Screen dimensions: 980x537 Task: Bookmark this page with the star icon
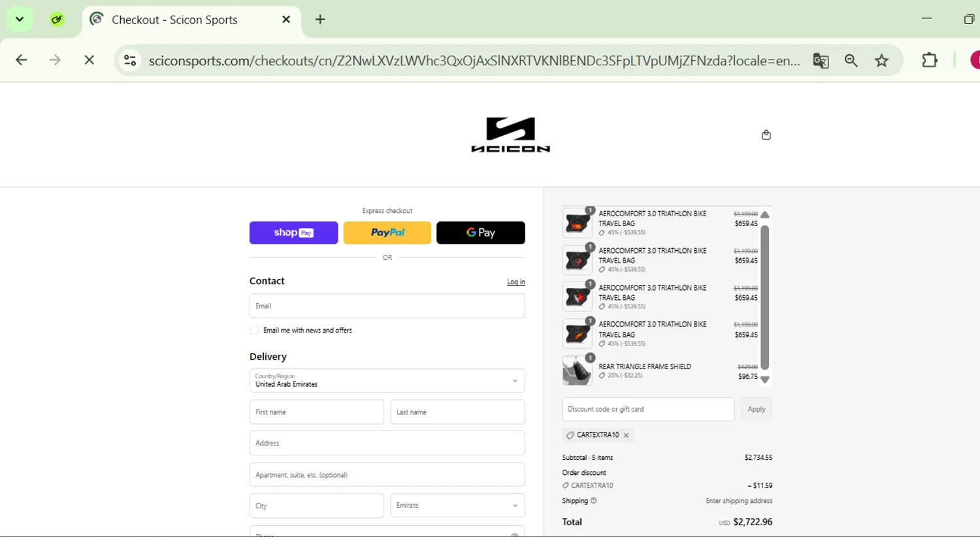882,61
